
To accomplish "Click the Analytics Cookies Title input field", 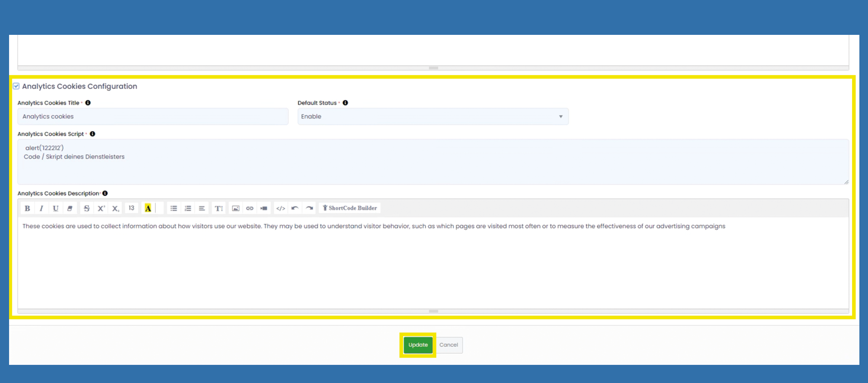I will click(153, 116).
